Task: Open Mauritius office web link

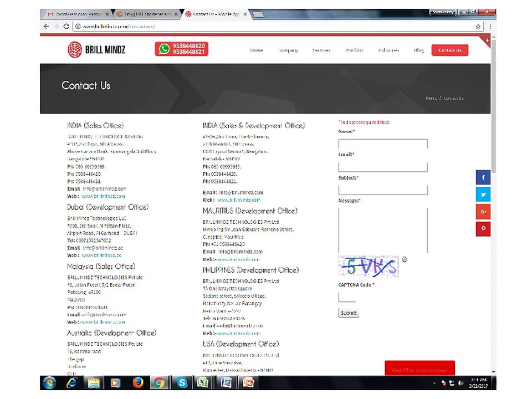Action: tap(238, 259)
